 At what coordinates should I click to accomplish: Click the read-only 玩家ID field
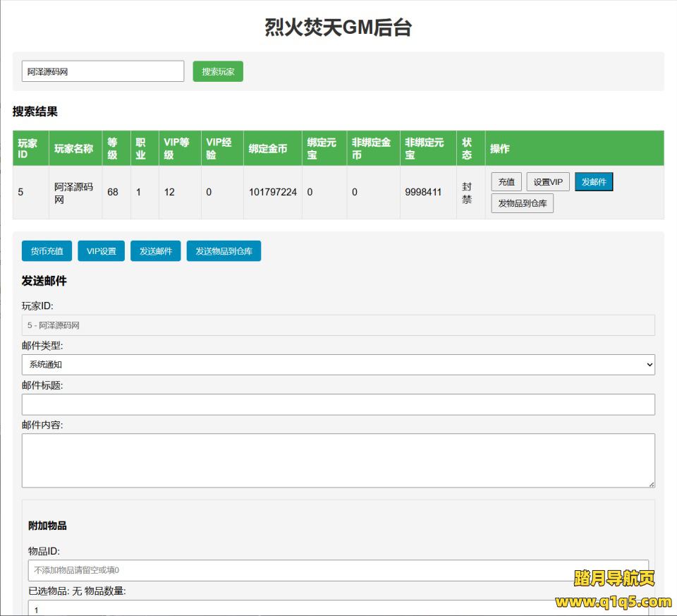[x=338, y=325]
